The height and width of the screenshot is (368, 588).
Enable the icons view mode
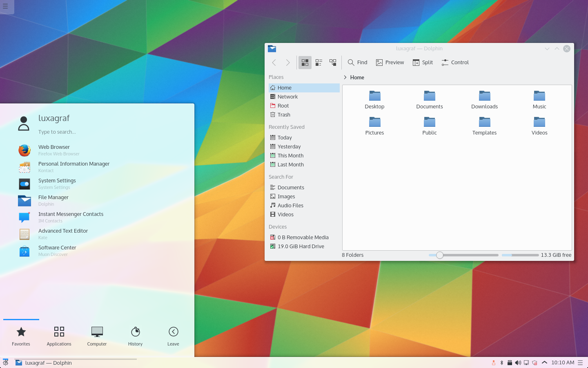pyautogui.click(x=305, y=62)
